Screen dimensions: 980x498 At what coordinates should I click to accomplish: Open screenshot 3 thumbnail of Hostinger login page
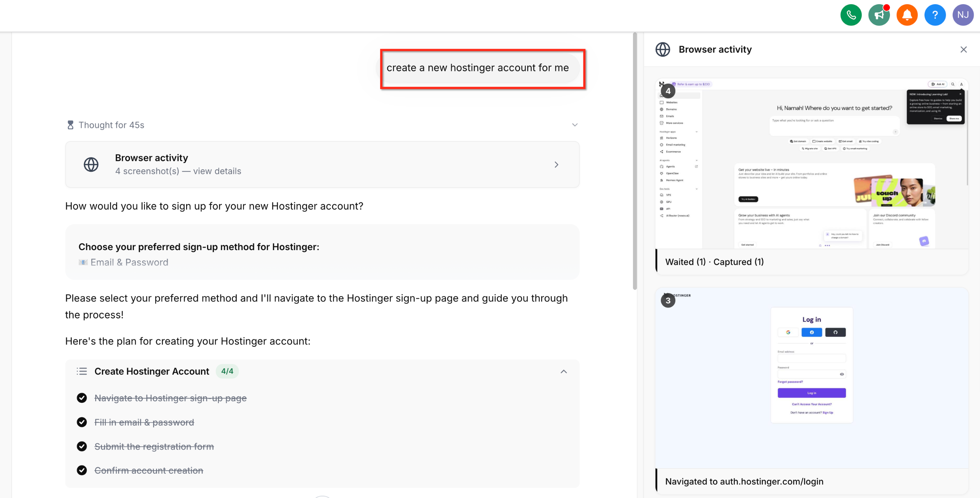(812, 378)
